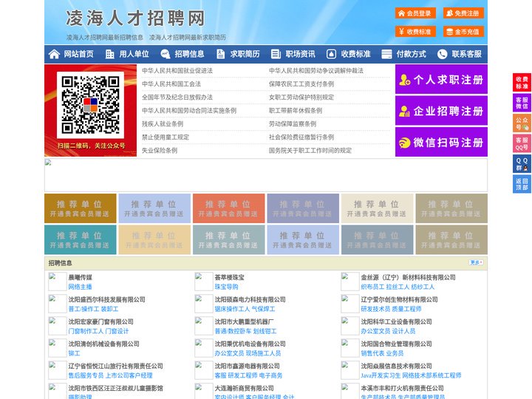The width and height of the screenshot is (532, 399).
Task: Open company 沈阳市大鹏重型机器厂
Action: pos(245,321)
